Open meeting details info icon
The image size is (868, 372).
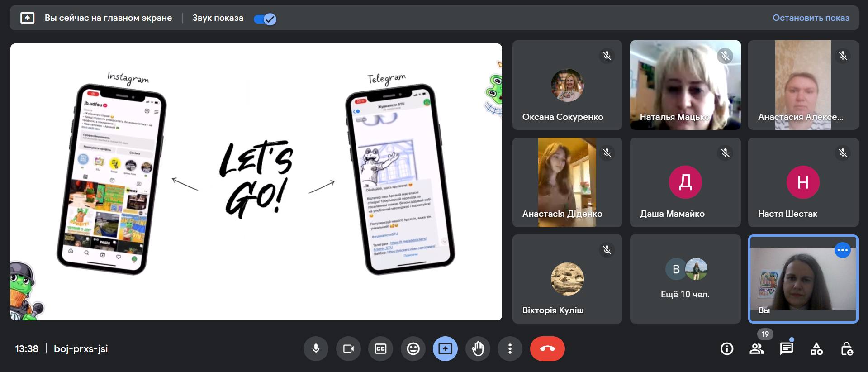tap(727, 348)
